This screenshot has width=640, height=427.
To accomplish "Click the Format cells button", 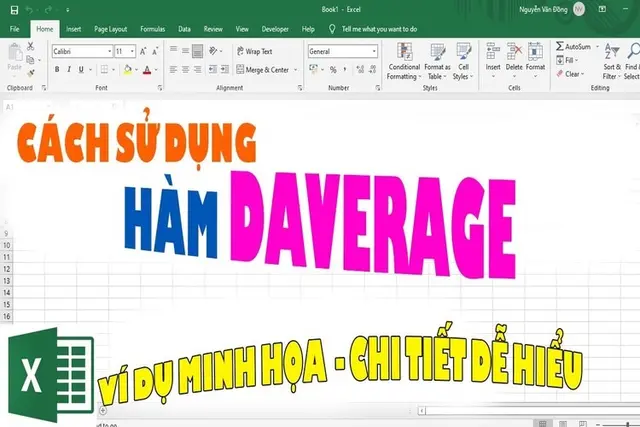I will click(535, 60).
